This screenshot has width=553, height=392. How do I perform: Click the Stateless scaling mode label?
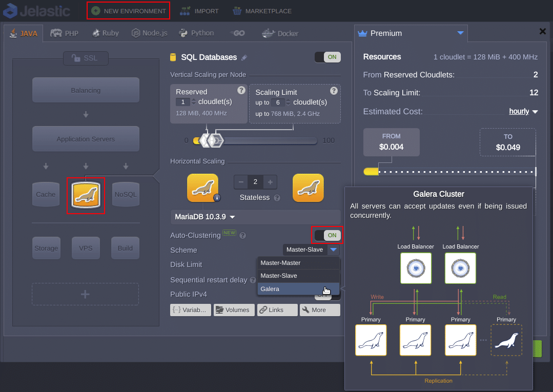point(255,197)
